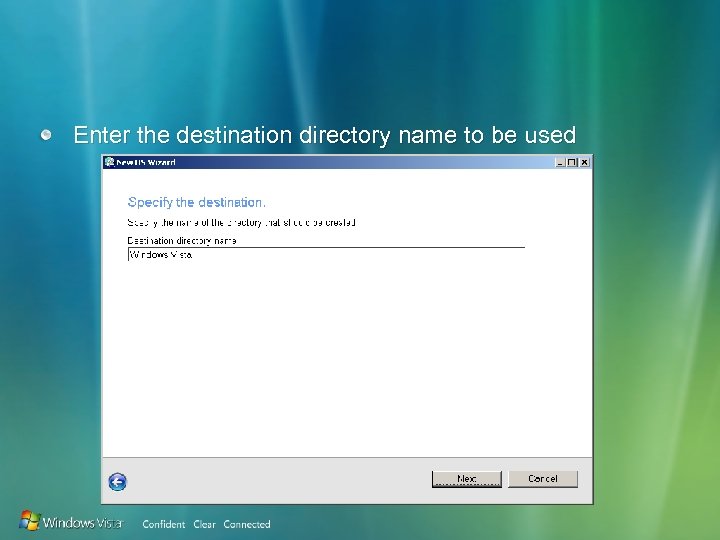Maximize the New OS Wizard window
This screenshot has height=540, width=720.
tap(572, 162)
